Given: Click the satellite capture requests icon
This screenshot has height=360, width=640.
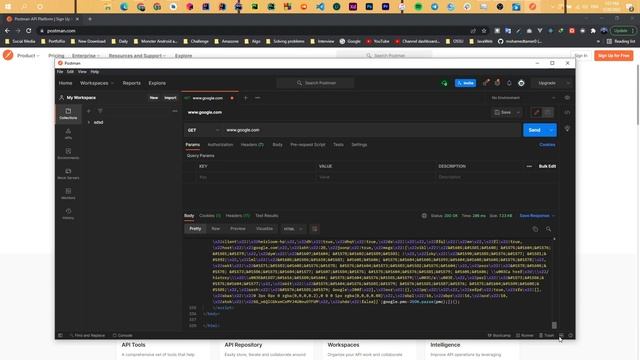Looking at the screenshot, I should pyautogui.click(x=486, y=83).
